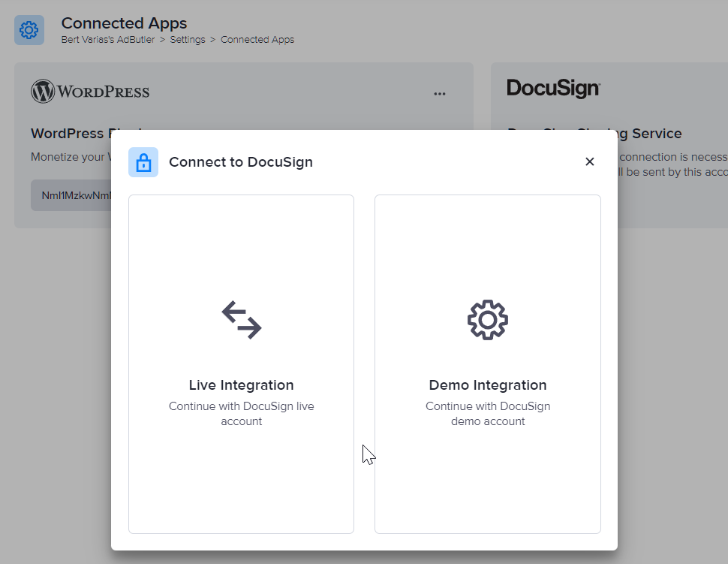
Task: Select the Demo Integration heading
Action: tap(488, 385)
